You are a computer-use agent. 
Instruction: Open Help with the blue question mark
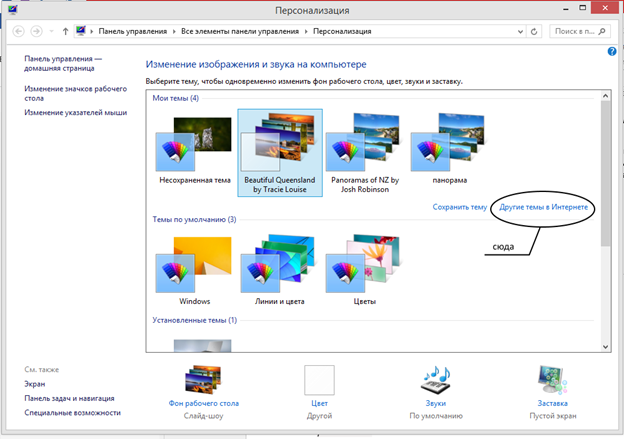point(612,51)
